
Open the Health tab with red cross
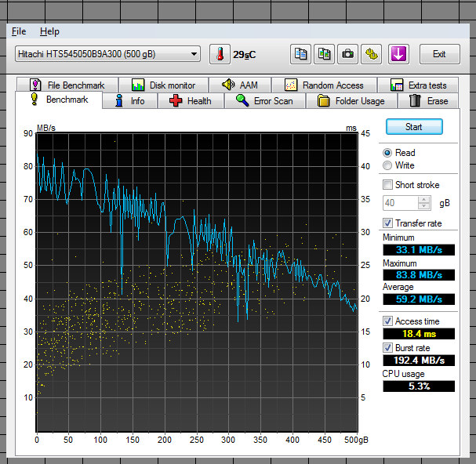tap(191, 101)
